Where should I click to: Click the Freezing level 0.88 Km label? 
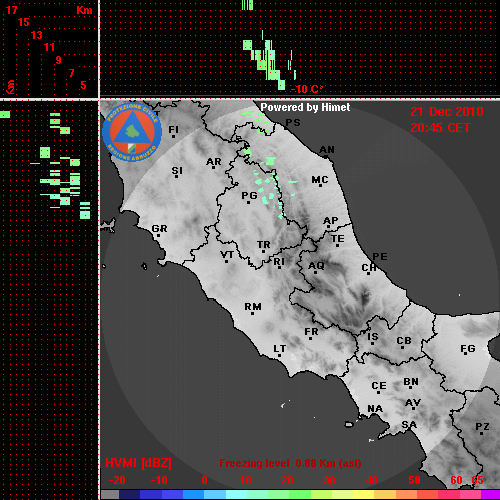click(290, 463)
